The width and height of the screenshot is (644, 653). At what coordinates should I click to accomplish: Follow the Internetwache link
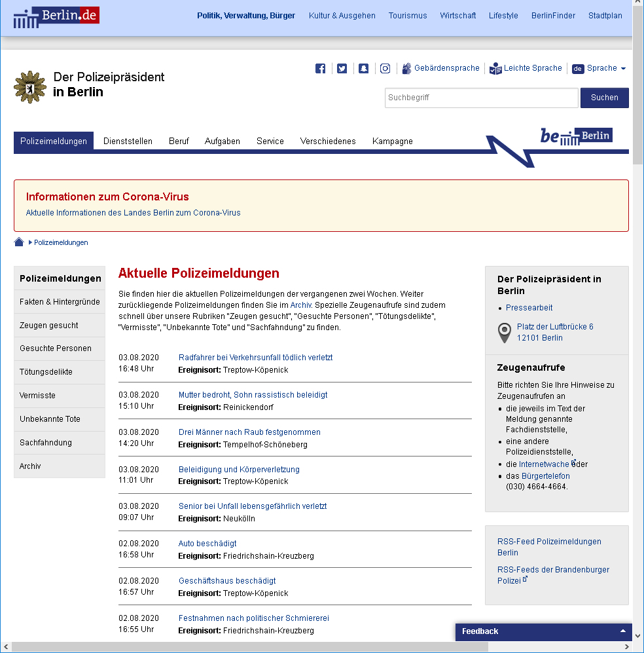544,464
